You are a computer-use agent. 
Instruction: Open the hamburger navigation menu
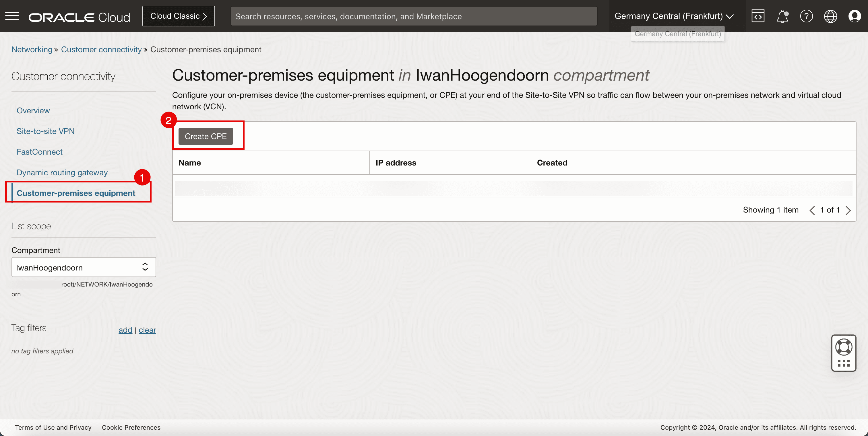coord(12,16)
